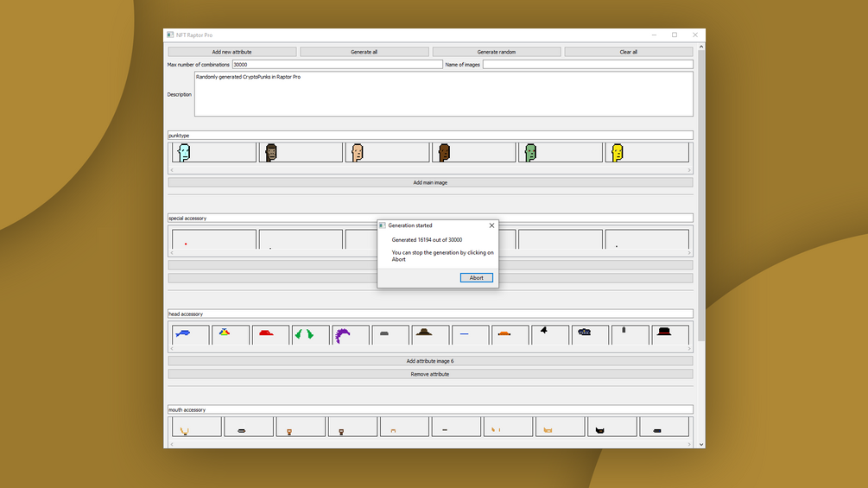
Task: Edit the special accessory name field
Action: 430,218
